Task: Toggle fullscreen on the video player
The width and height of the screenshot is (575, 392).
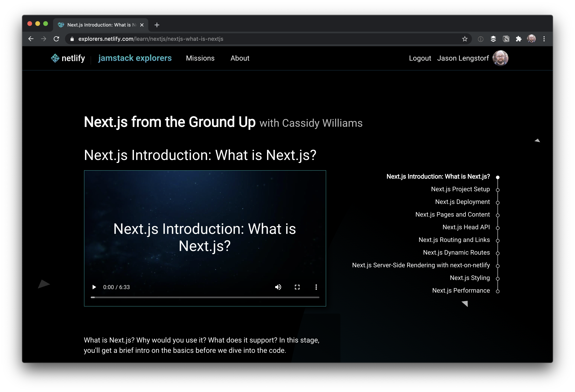Action: (297, 287)
